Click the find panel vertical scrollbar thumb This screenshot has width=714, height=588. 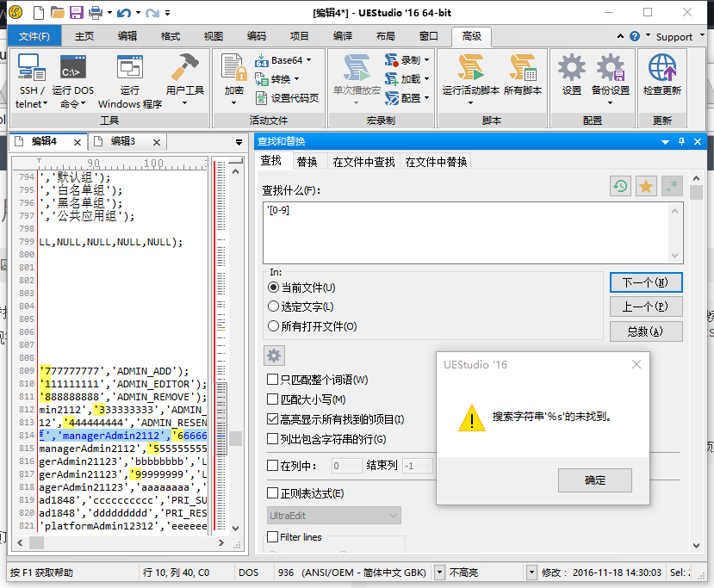point(696,192)
